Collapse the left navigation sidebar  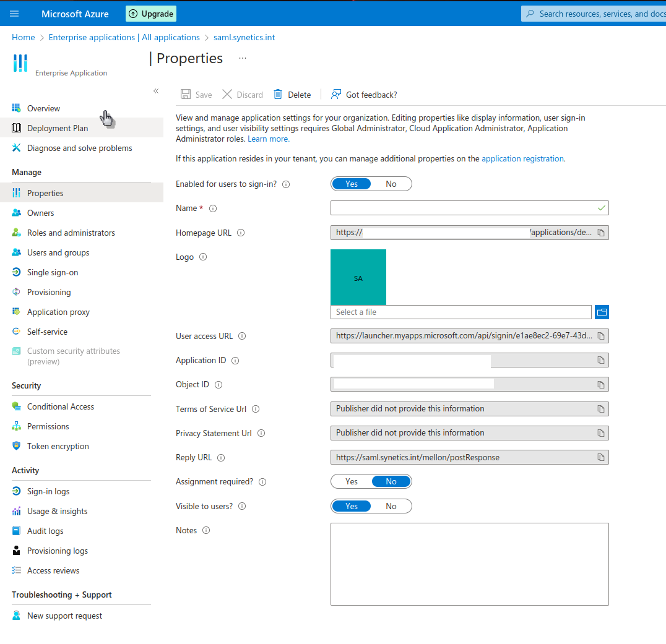click(x=156, y=91)
